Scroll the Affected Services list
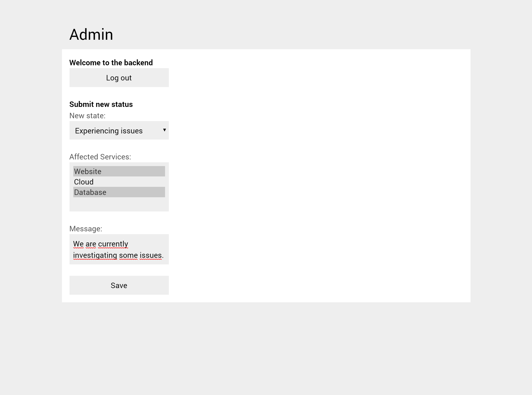The height and width of the screenshot is (395, 532). [x=119, y=187]
